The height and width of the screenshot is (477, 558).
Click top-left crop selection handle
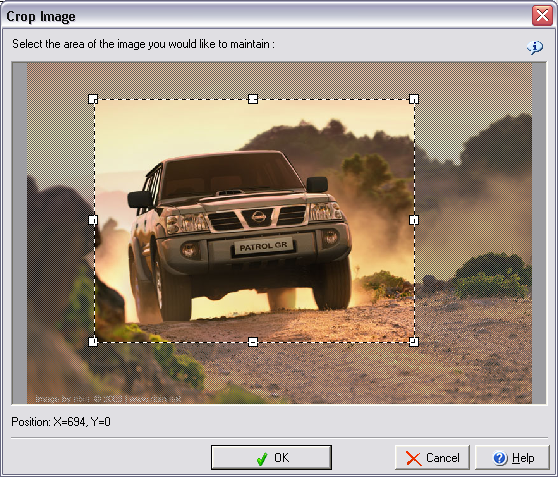[93, 99]
